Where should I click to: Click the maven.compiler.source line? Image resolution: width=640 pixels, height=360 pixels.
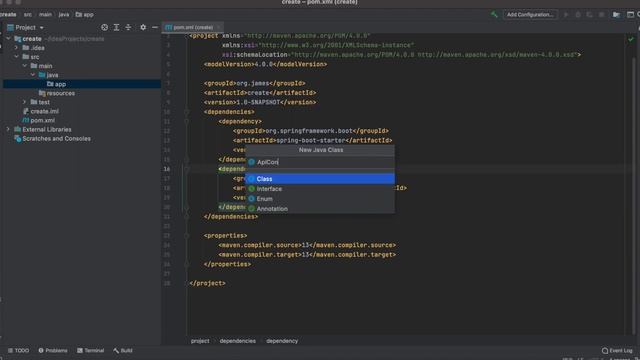(307, 245)
